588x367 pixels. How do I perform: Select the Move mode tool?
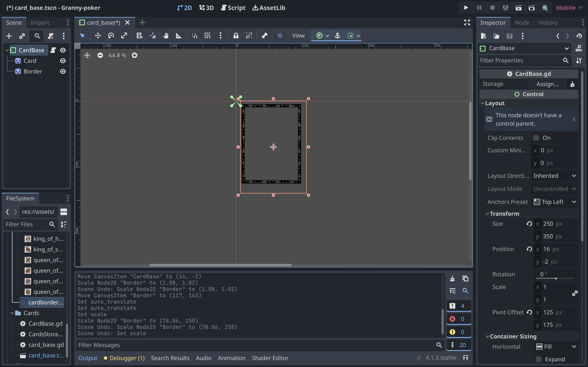98,36
